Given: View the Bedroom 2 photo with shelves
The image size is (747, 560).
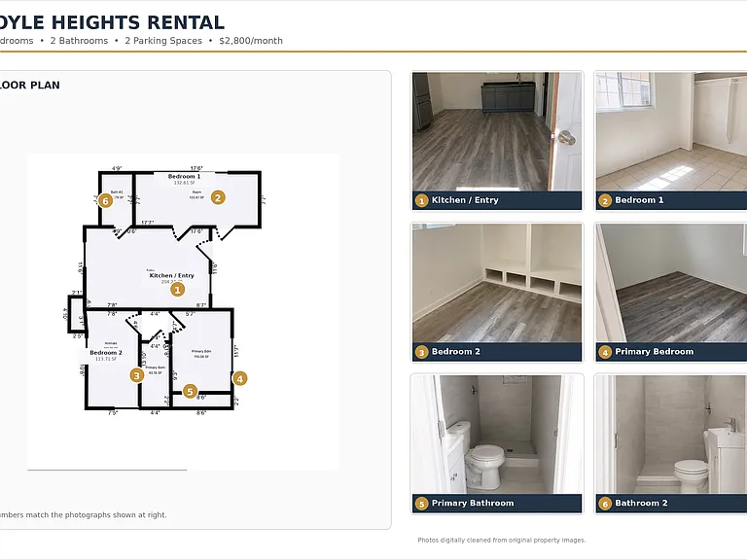Looking at the screenshot, I should pos(497,283).
